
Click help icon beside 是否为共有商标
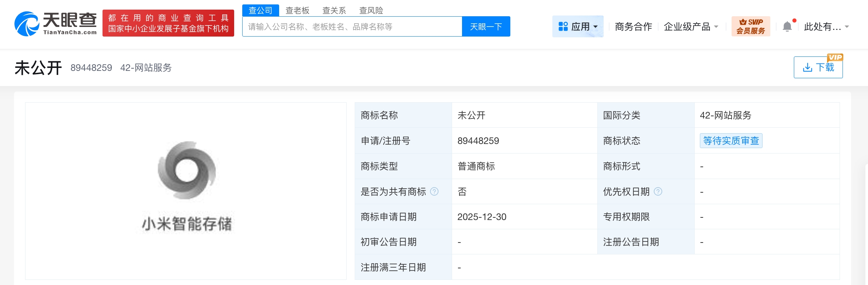click(x=434, y=192)
